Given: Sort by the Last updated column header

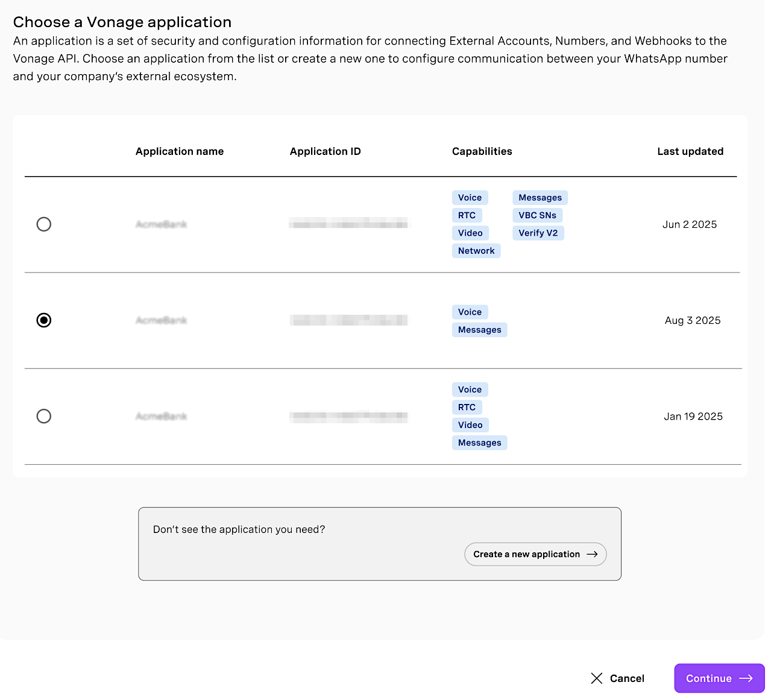Looking at the screenshot, I should [690, 151].
